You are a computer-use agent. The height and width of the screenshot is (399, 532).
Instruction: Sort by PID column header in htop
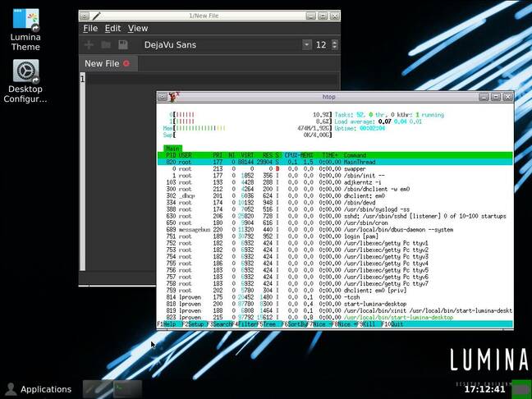pos(171,155)
